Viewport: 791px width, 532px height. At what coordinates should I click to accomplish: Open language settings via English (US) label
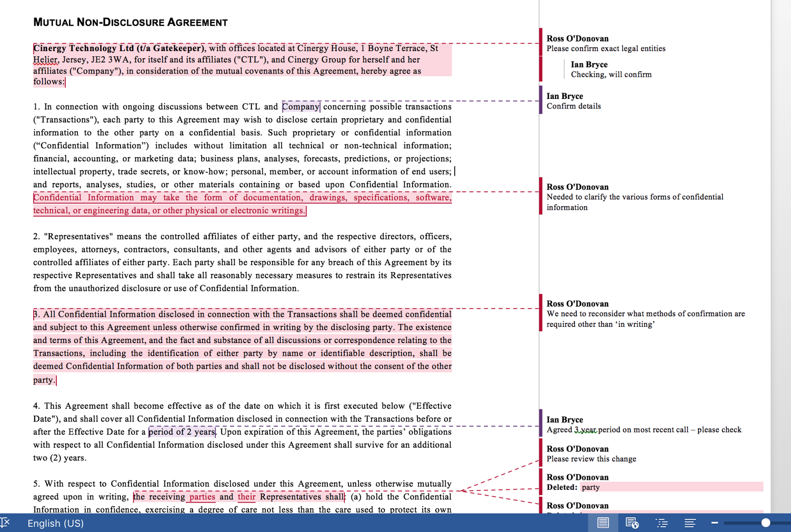[55, 523]
